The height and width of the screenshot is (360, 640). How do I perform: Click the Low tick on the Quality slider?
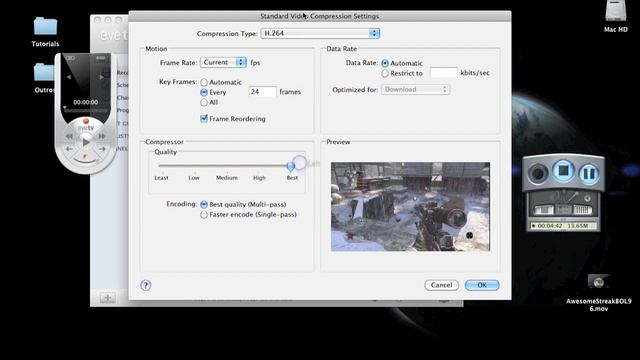pyautogui.click(x=194, y=178)
